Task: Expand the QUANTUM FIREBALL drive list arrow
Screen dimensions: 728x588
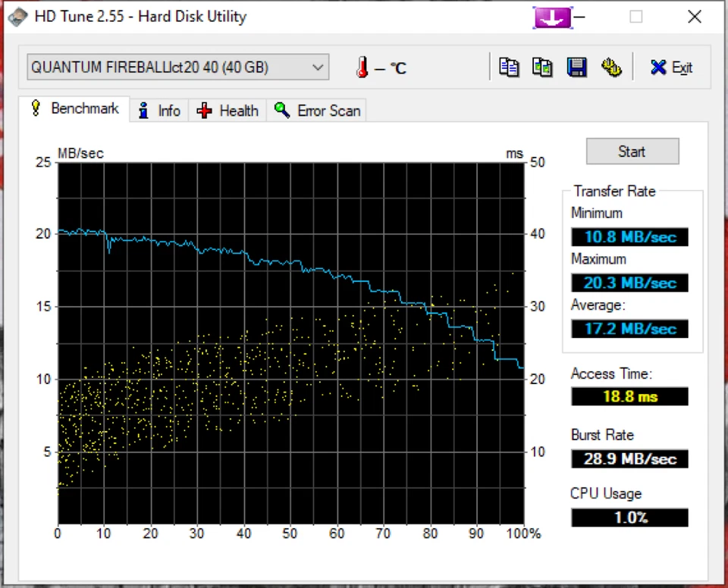Action: (318, 67)
